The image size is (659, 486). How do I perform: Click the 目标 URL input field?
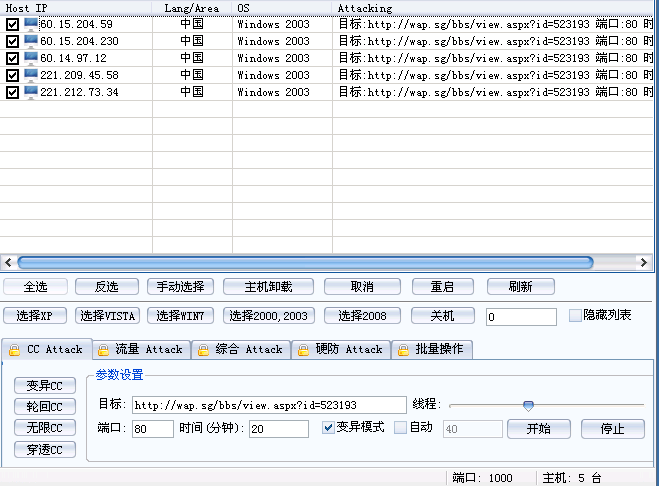pos(269,405)
